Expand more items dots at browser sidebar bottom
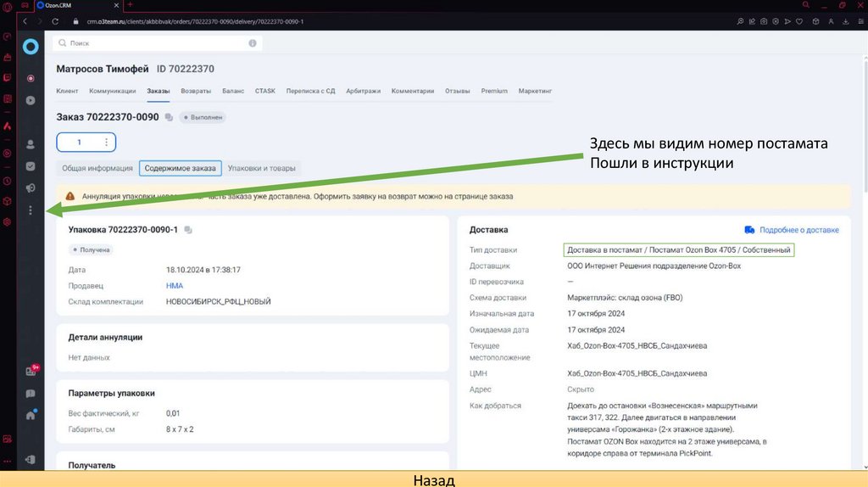The height and width of the screenshot is (487, 868). (7, 461)
